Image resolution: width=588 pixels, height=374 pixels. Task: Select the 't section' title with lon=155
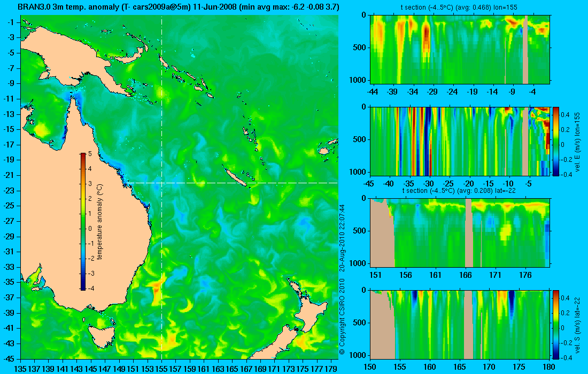coord(459,7)
